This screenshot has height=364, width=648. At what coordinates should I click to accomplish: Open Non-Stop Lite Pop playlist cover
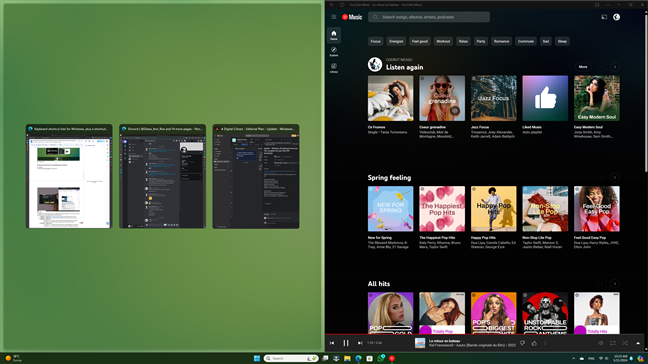point(545,209)
